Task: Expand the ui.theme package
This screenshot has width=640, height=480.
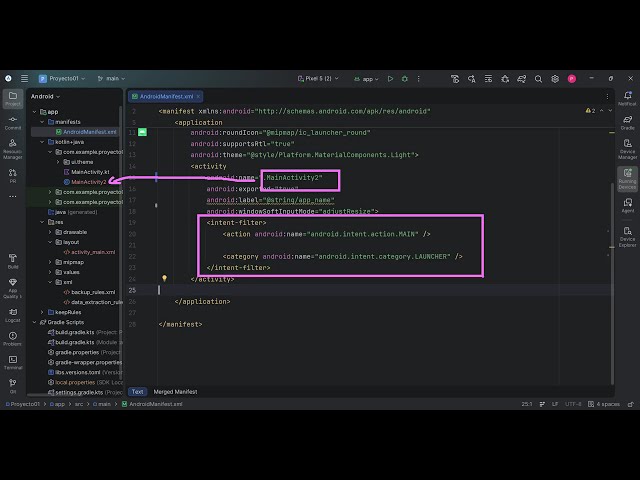Action: 58,162
